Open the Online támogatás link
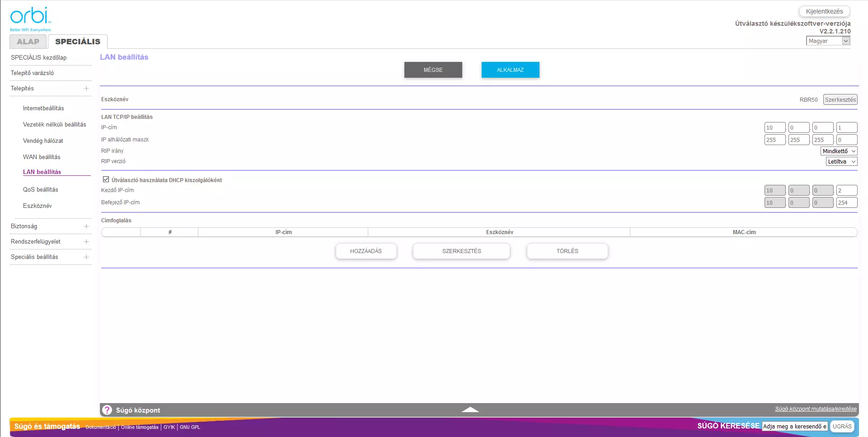The height and width of the screenshot is (437, 868). (140, 428)
